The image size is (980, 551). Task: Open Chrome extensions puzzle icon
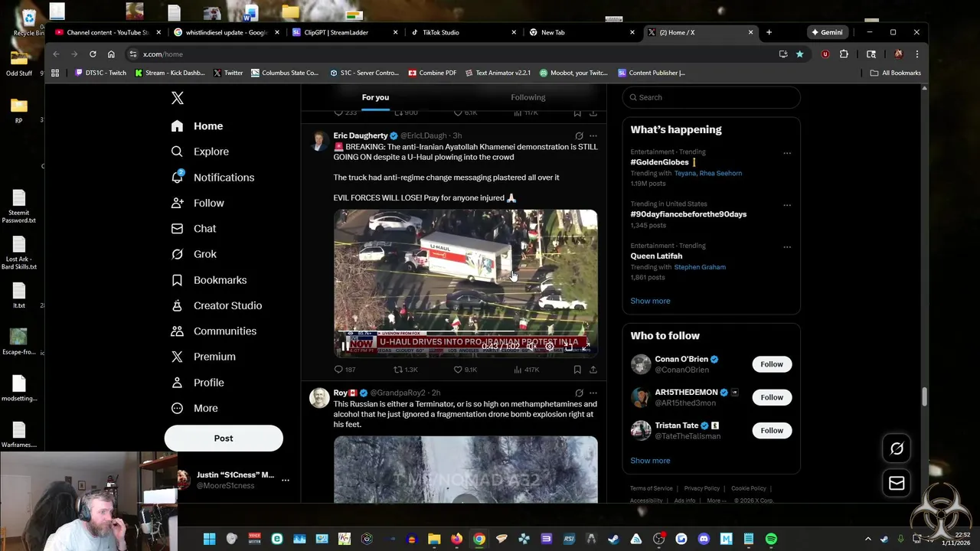844,54
